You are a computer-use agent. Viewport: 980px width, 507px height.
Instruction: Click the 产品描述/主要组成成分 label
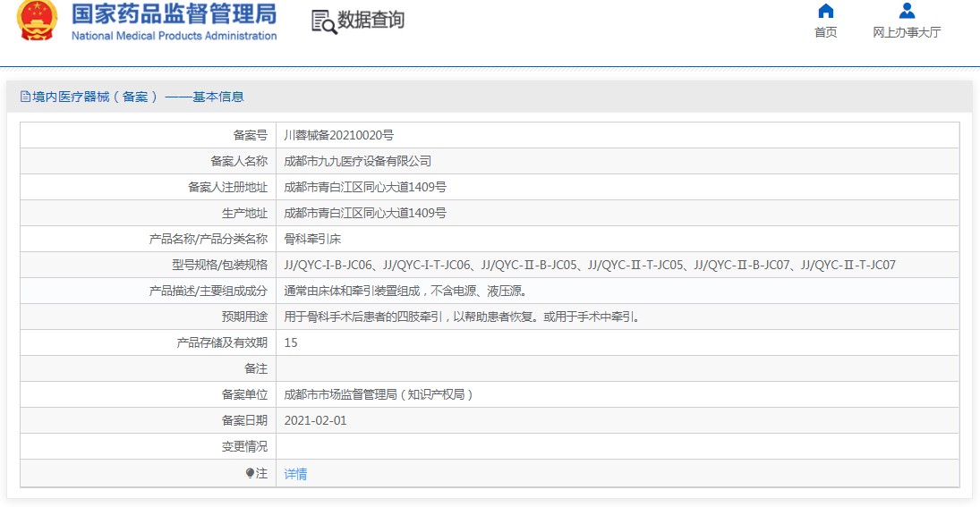(209, 291)
